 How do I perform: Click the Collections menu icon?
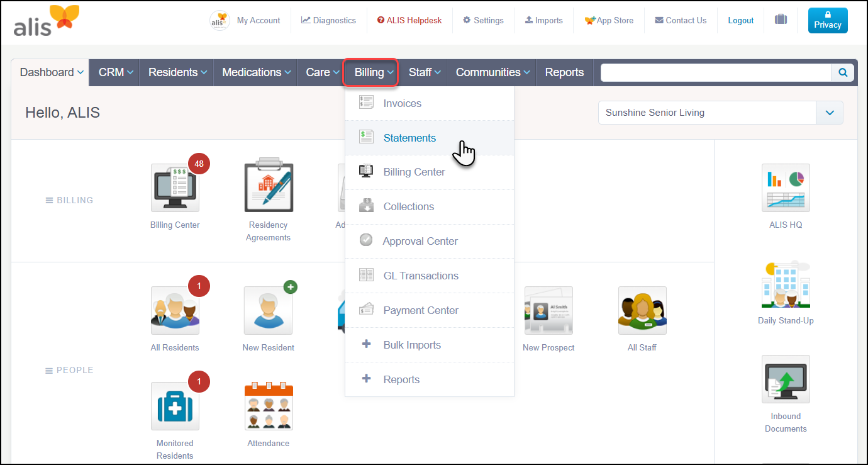(366, 206)
